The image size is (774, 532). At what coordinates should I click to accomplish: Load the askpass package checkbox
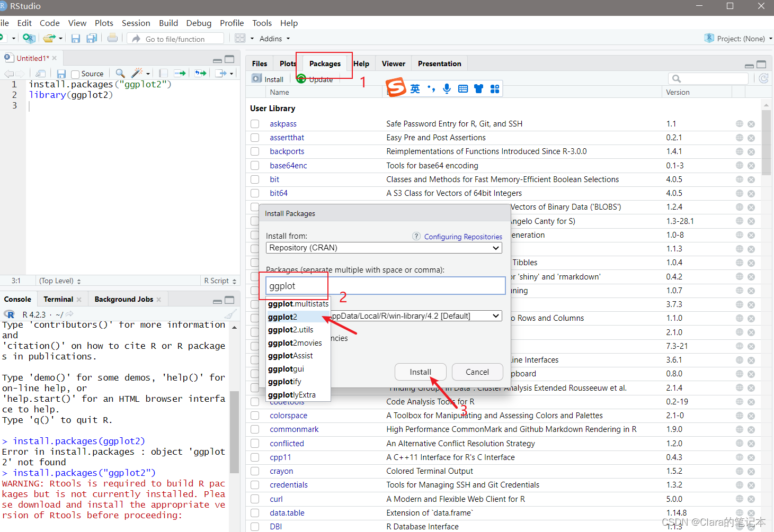255,124
